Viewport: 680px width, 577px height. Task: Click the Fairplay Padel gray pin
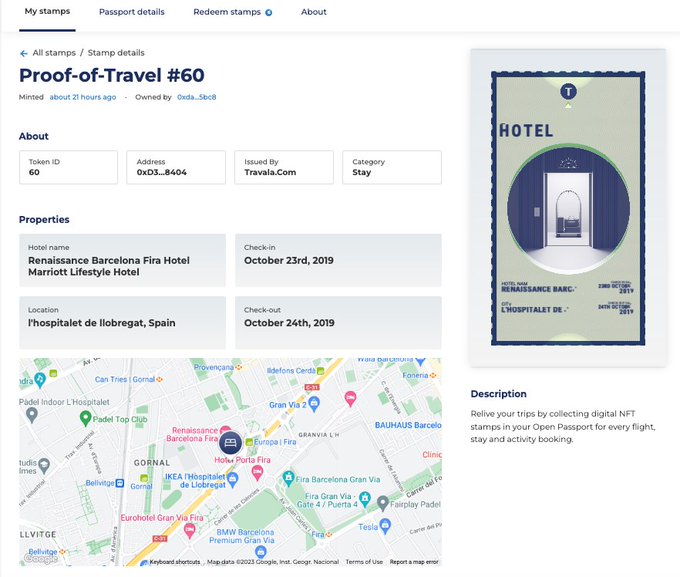[382, 503]
